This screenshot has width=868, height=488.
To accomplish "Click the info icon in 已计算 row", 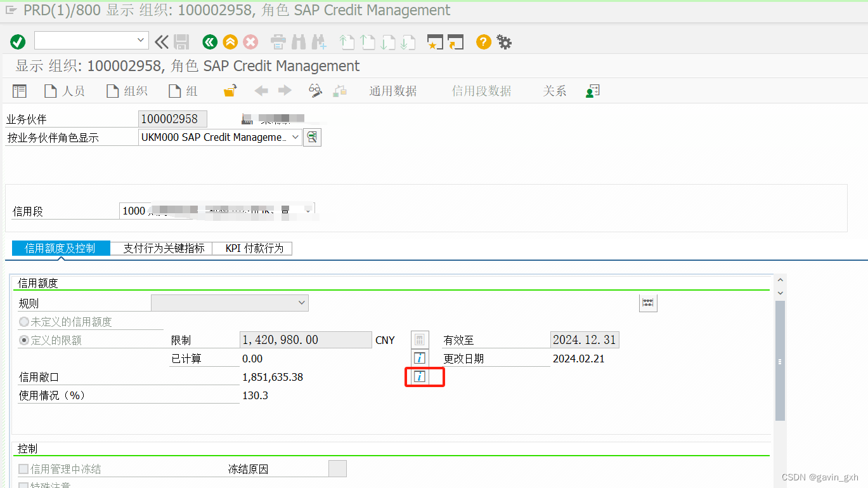I will point(420,358).
